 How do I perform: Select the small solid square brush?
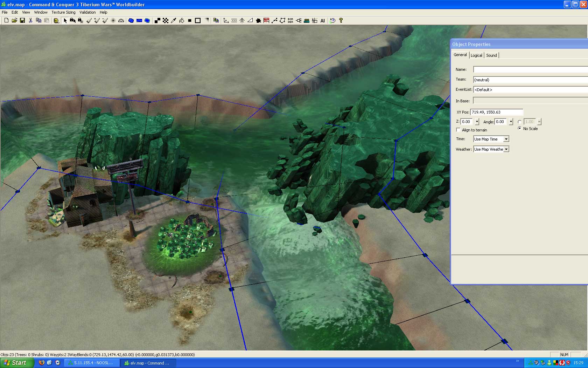190,21
